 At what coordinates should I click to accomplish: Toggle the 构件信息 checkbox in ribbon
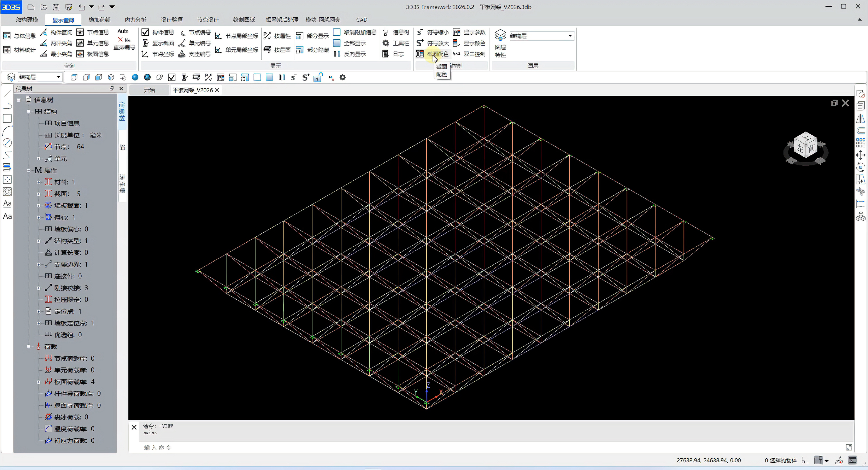point(145,32)
